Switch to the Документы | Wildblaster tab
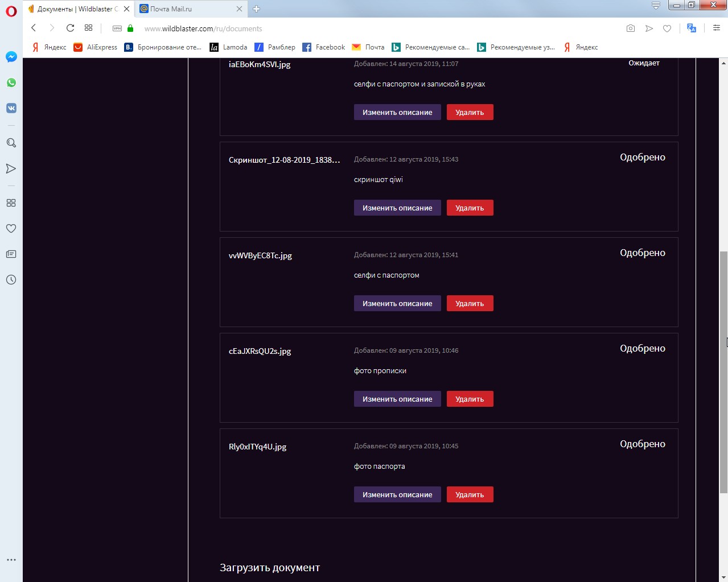Image resolution: width=728 pixels, height=582 pixels. [78, 9]
